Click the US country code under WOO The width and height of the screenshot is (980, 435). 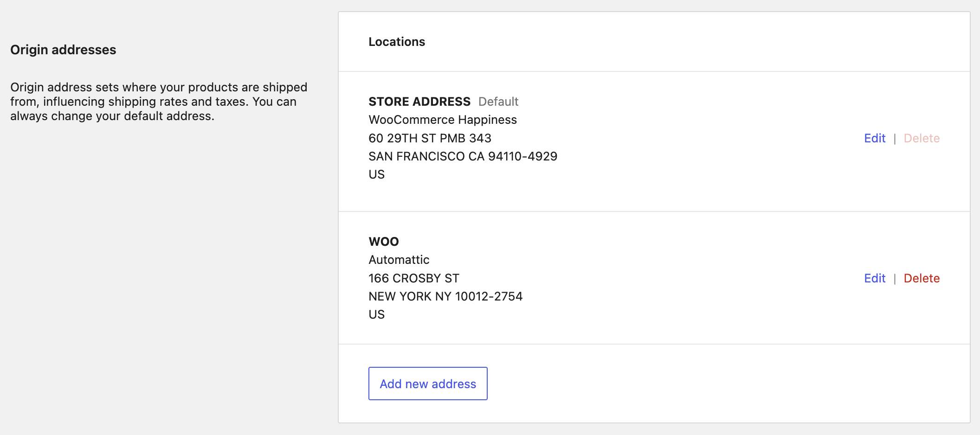pyautogui.click(x=376, y=314)
